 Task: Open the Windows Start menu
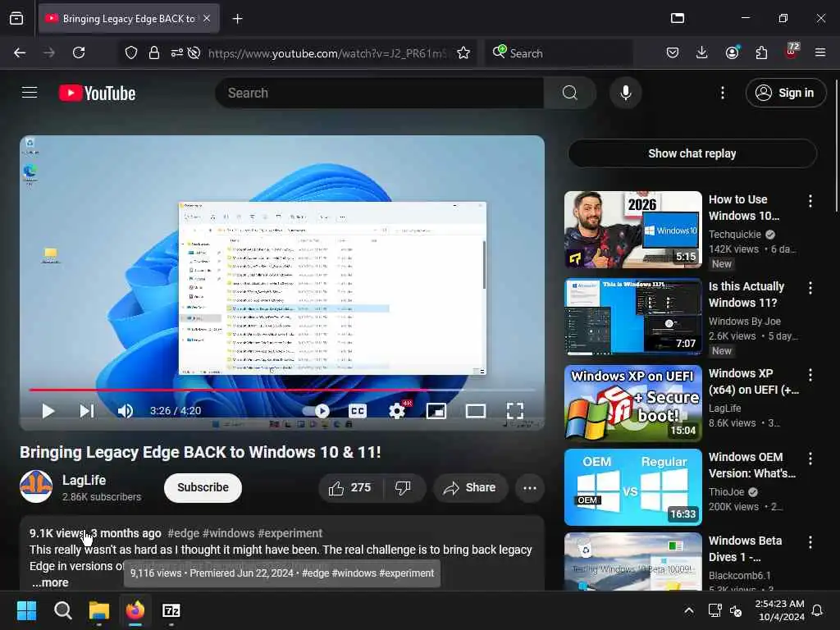26,610
